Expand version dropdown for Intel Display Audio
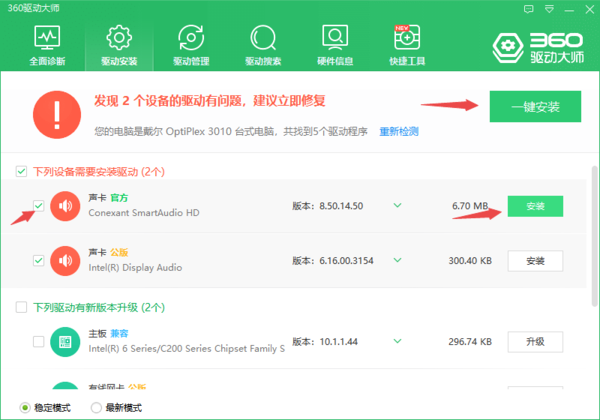Screen dimensions: 600x420 pos(397,260)
